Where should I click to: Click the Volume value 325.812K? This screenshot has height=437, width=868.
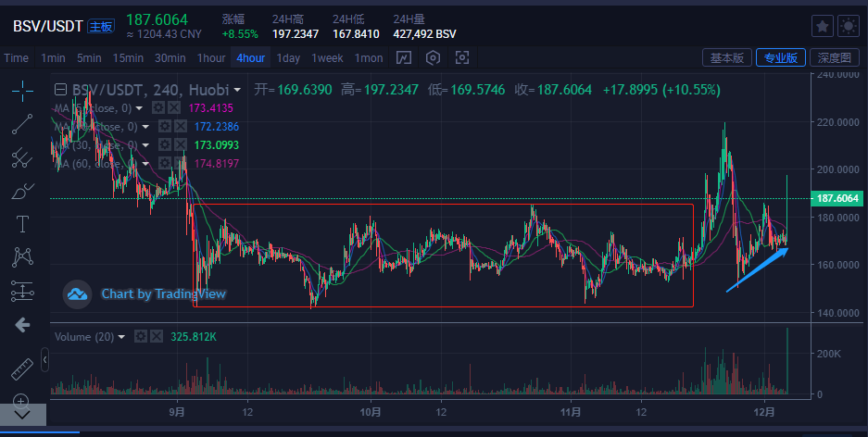coord(194,337)
